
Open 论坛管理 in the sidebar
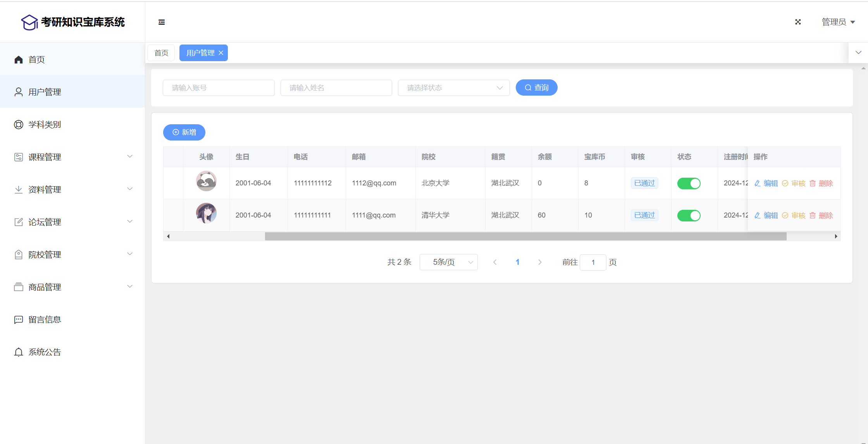(x=72, y=222)
